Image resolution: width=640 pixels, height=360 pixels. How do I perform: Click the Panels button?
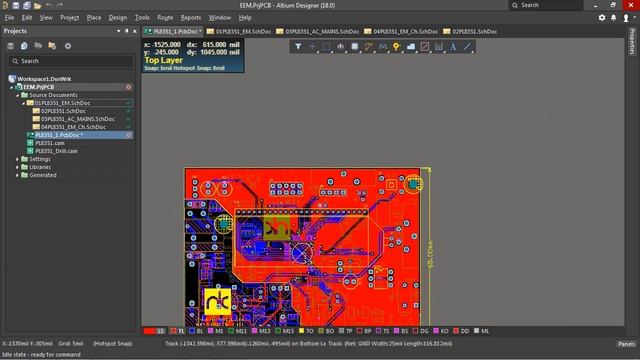coord(626,344)
